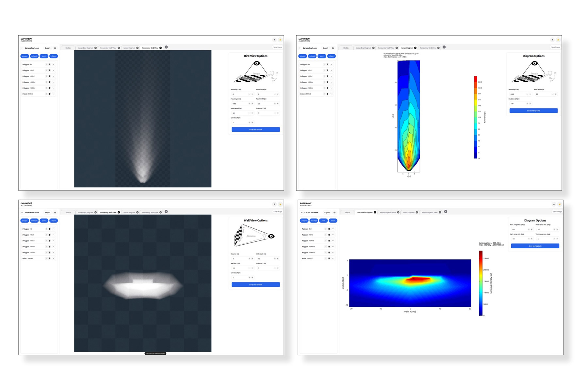Expand Polygon 10000cd row in Wall View window
This screenshot has width=588, height=392.
pos(54,247)
